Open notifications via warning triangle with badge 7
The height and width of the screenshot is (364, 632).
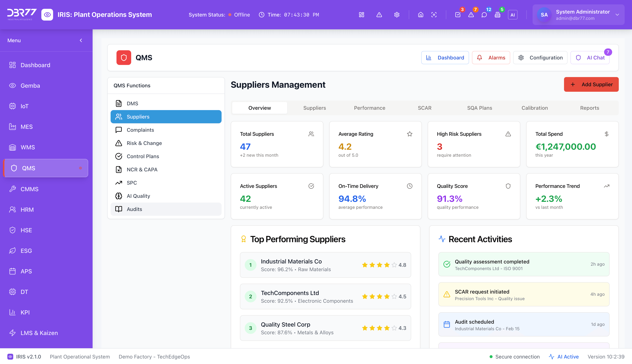point(471,15)
